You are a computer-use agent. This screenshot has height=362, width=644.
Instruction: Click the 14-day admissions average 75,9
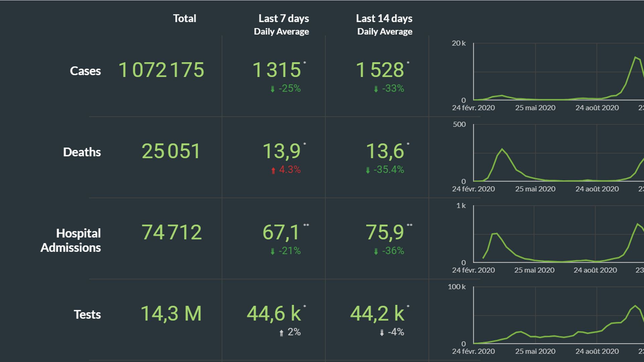coord(385,233)
